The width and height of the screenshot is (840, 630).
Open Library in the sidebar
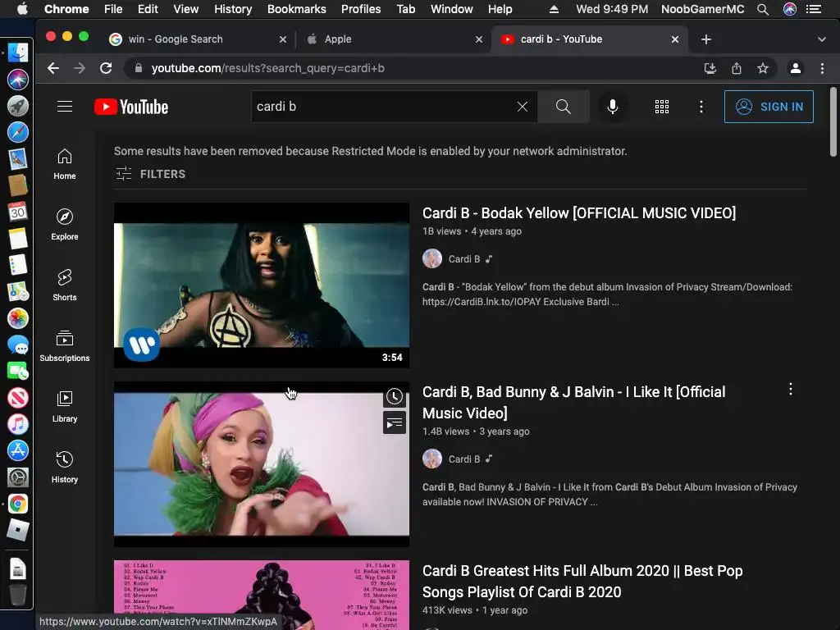65,407
